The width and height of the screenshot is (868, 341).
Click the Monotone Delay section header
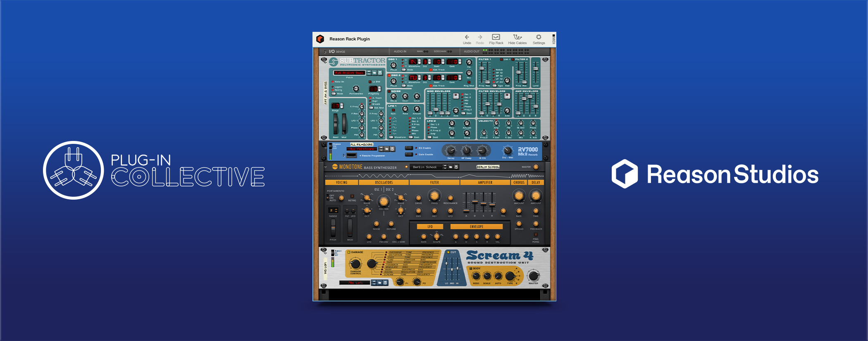click(536, 182)
